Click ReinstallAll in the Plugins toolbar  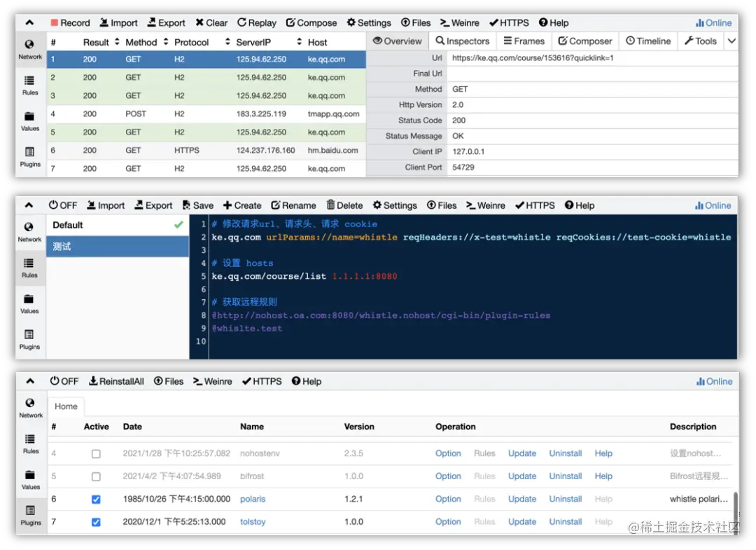click(x=116, y=382)
